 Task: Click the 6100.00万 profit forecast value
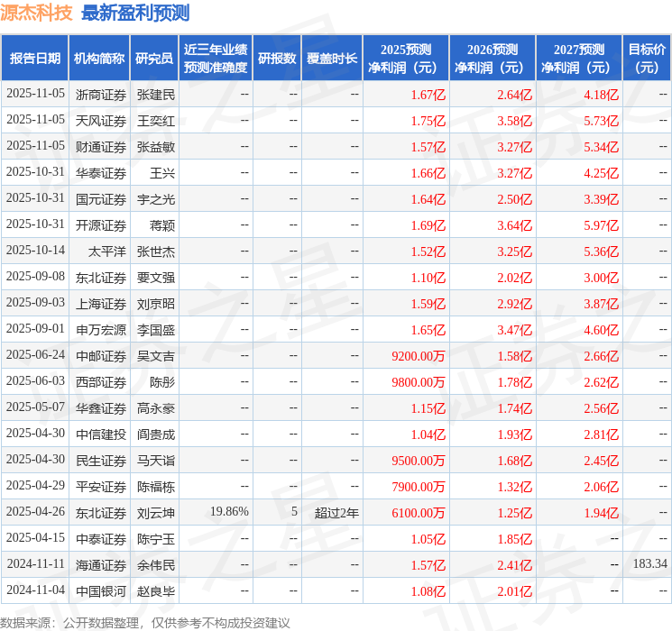click(x=419, y=513)
